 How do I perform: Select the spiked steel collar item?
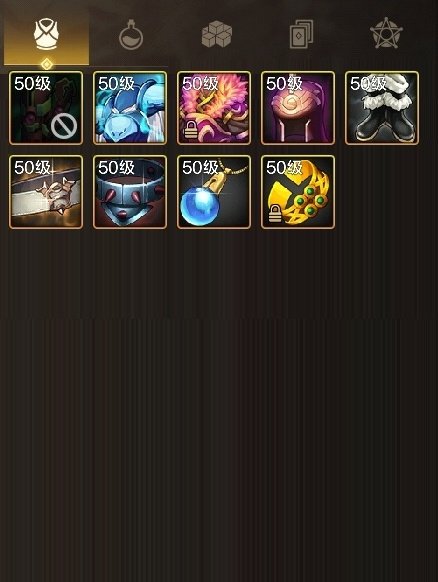(x=130, y=192)
